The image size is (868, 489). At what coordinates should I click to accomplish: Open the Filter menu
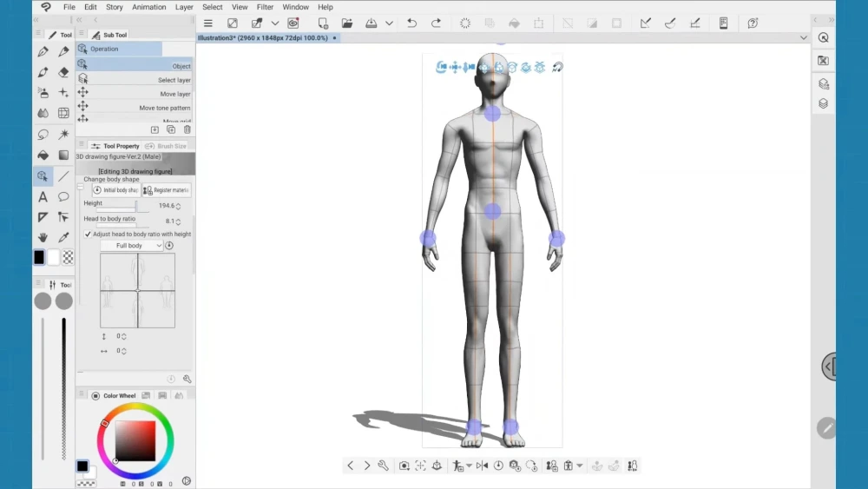pos(265,7)
